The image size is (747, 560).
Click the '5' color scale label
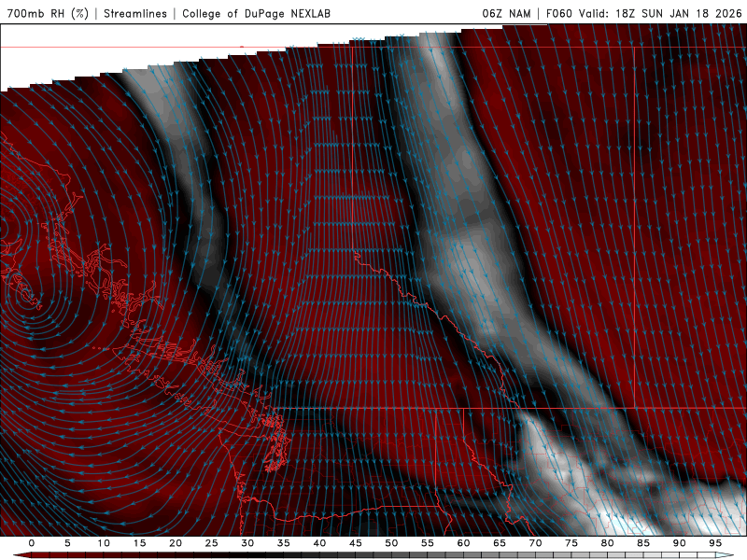(x=67, y=543)
